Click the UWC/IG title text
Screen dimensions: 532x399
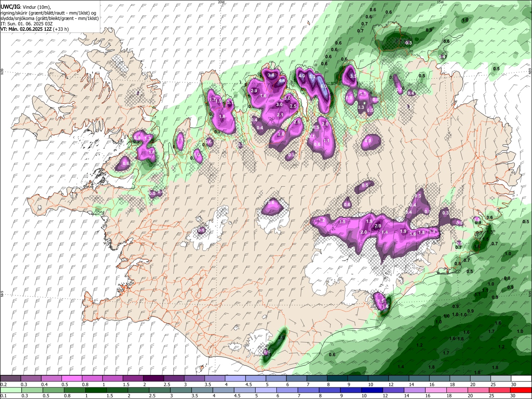[10, 7]
